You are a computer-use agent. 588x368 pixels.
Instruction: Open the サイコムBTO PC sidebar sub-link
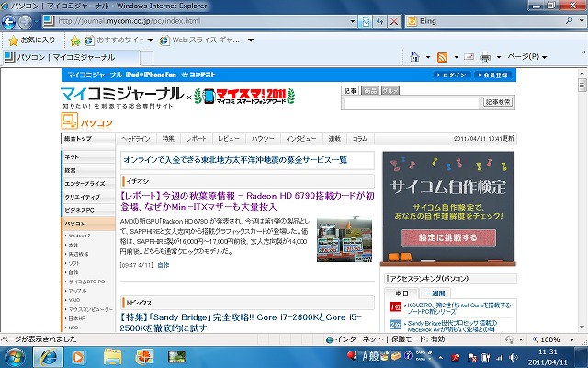[87, 282]
